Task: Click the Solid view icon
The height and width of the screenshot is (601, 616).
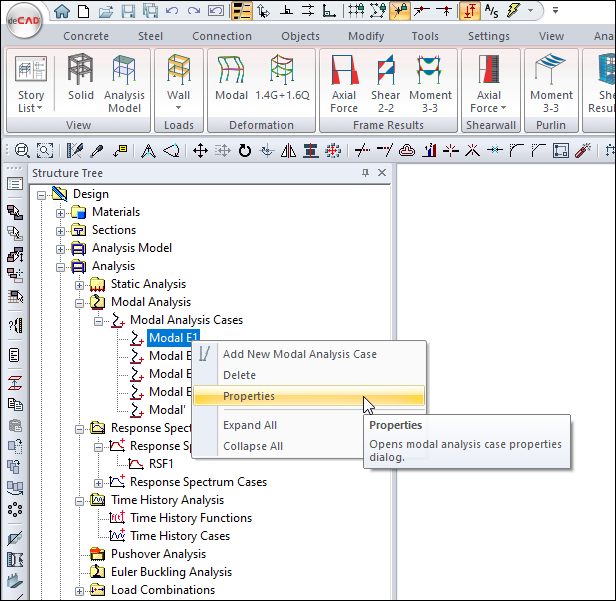Action: coord(81,83)
